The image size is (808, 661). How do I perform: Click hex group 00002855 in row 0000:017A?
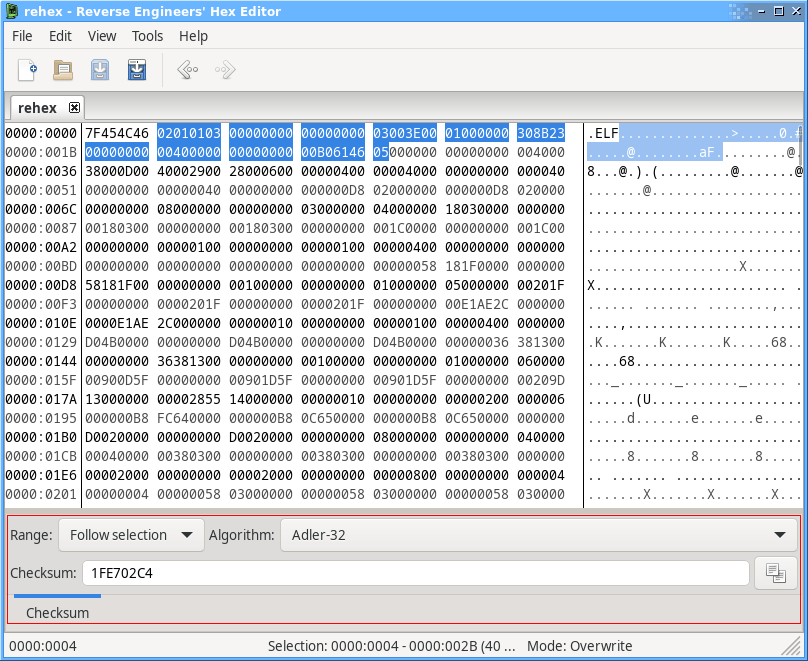tap(189, 399)
